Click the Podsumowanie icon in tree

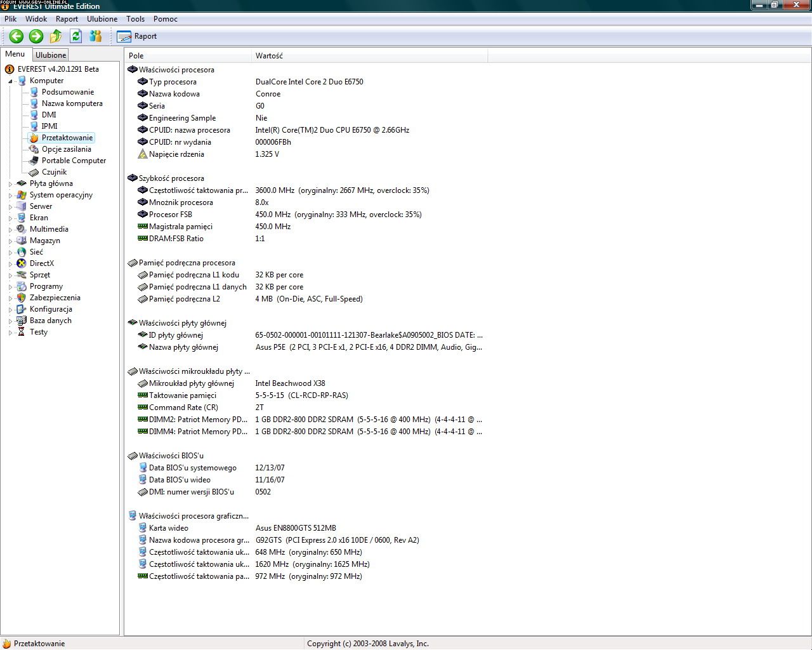34,92
